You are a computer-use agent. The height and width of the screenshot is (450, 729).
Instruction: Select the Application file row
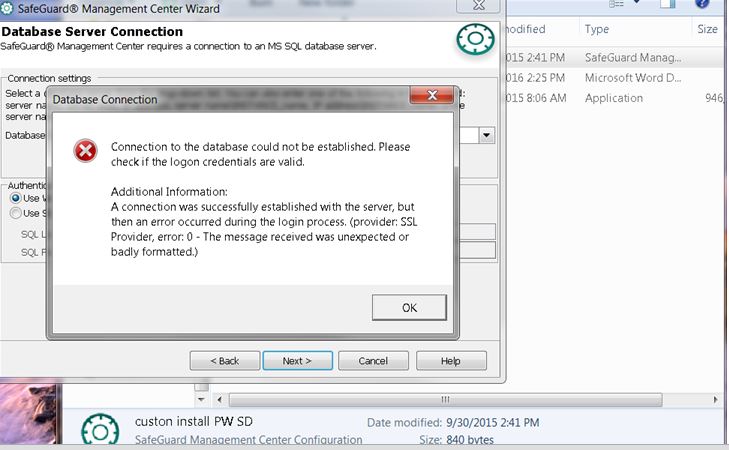tap(616, 98)
